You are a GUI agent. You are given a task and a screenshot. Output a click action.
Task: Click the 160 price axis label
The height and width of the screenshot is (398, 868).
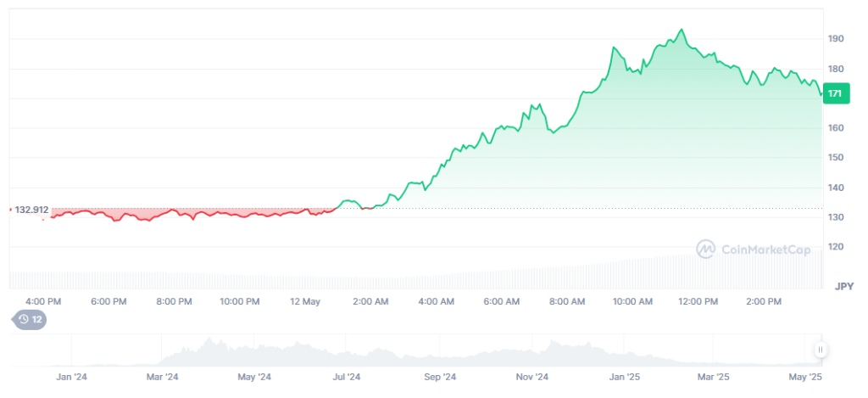836,128
